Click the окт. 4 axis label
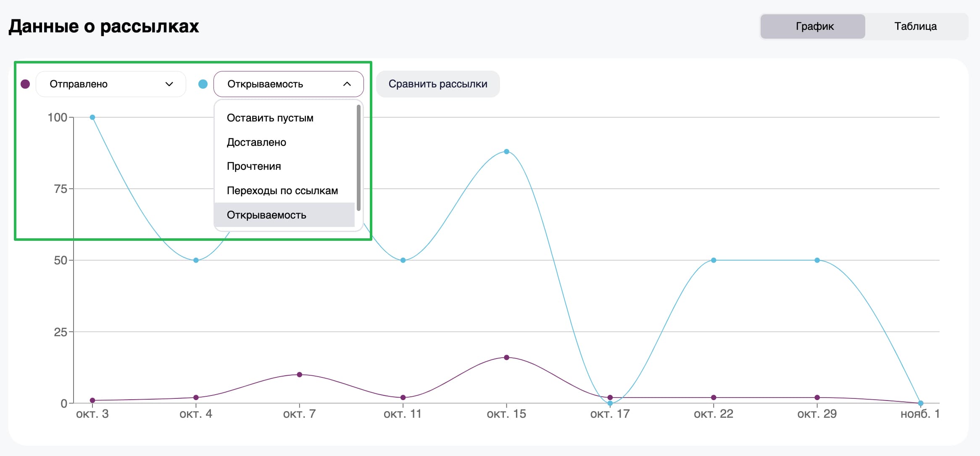 pyautogui.click(x=196, y=414)
